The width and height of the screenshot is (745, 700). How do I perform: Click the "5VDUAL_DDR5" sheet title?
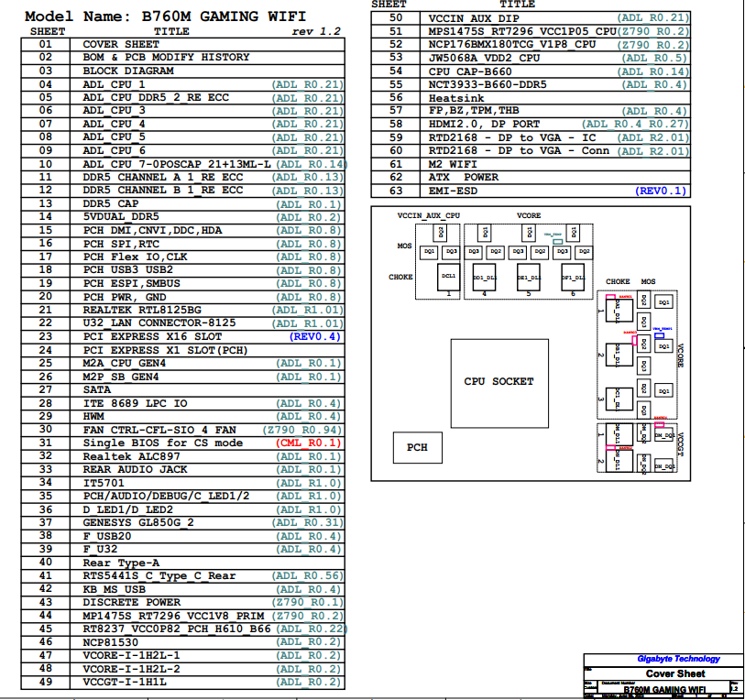pyautogui.click(x=121, y=217)
